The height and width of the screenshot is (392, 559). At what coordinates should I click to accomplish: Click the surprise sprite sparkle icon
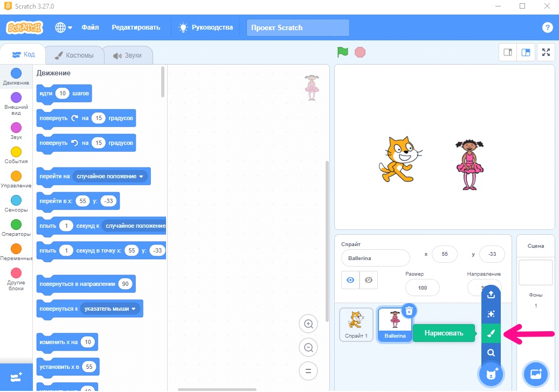491,314
